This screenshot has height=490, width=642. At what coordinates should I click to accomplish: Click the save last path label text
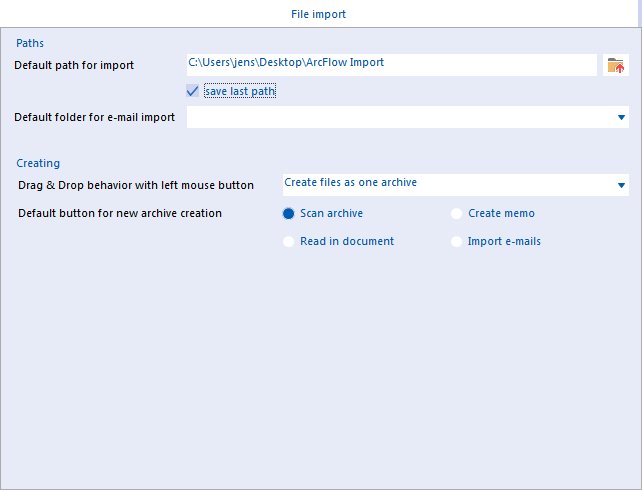point(240,91)
